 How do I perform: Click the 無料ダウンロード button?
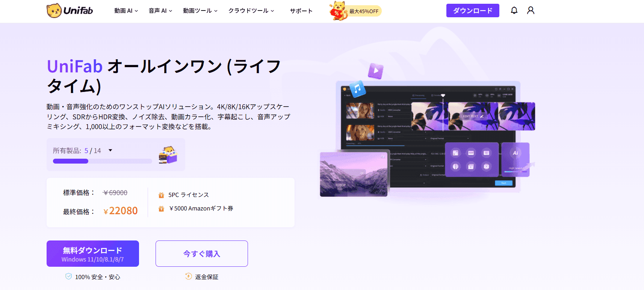(x=93, y=254)
